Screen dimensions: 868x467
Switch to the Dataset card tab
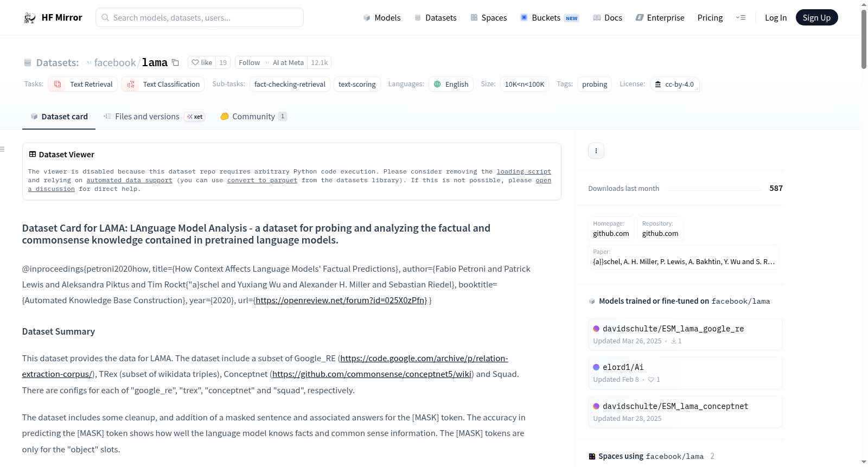(x=59, y=116)
